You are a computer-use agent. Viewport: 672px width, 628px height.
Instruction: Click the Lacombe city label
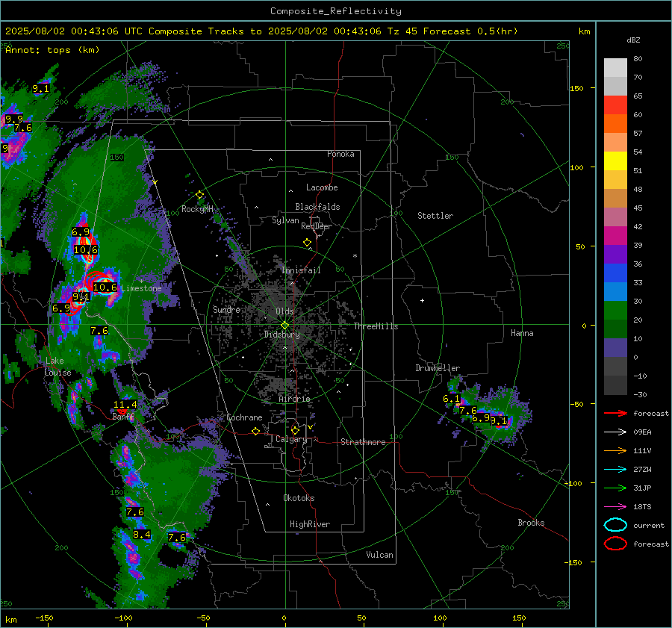point(322,187)
